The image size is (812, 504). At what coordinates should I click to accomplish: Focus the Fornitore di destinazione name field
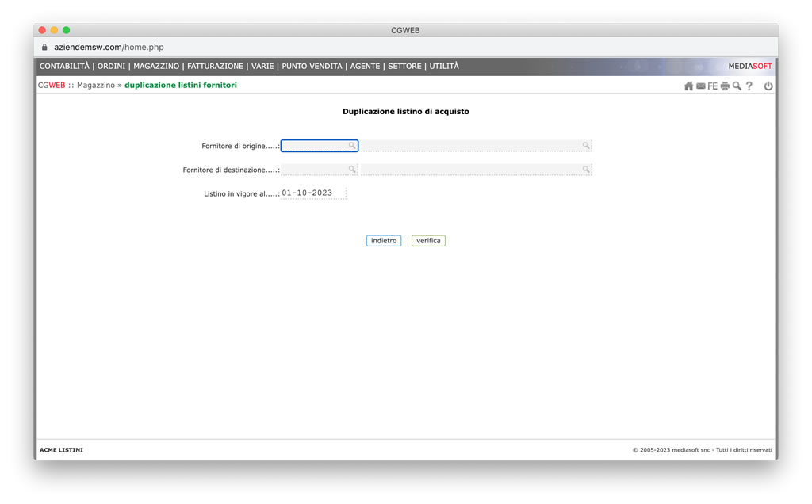tap(476, 170)
